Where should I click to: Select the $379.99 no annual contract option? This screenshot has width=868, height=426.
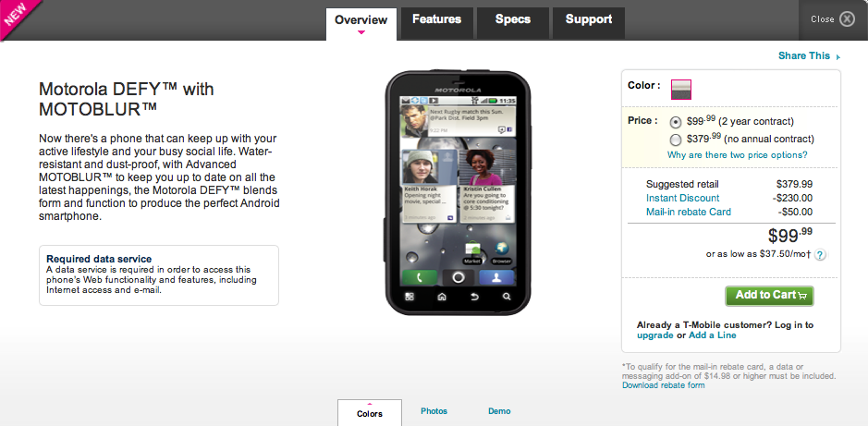click(676, 140)
